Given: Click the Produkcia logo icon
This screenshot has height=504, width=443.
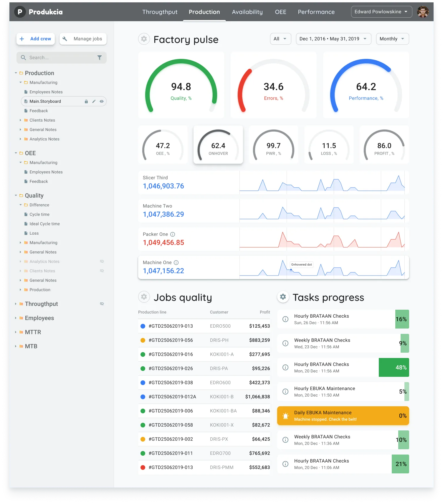Looking at the screenshot, I should pos(20,12).
